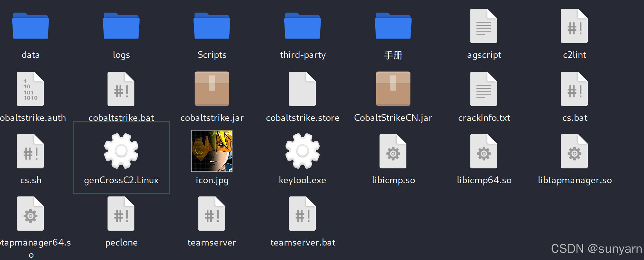Select the cs.bat script icon
644x260 pixels.
[574, 89]
